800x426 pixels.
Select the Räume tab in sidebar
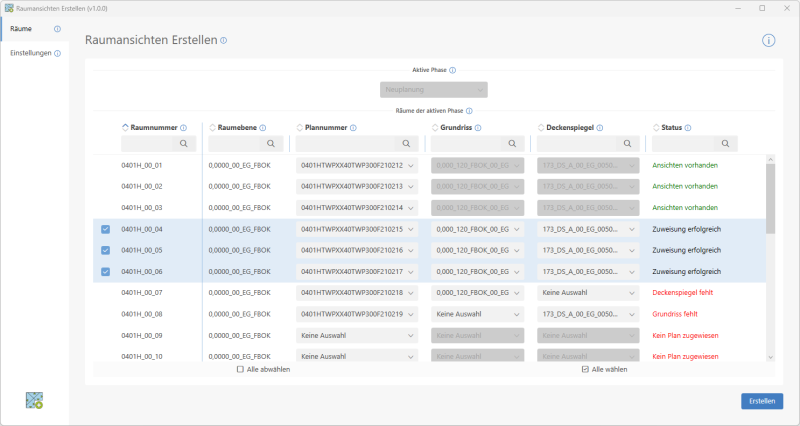tap(20, 29)
